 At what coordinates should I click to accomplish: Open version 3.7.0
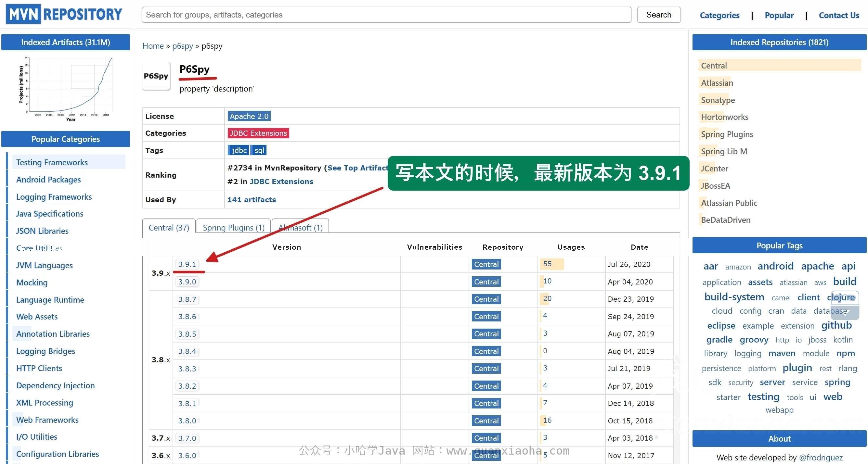coord(187,438)
